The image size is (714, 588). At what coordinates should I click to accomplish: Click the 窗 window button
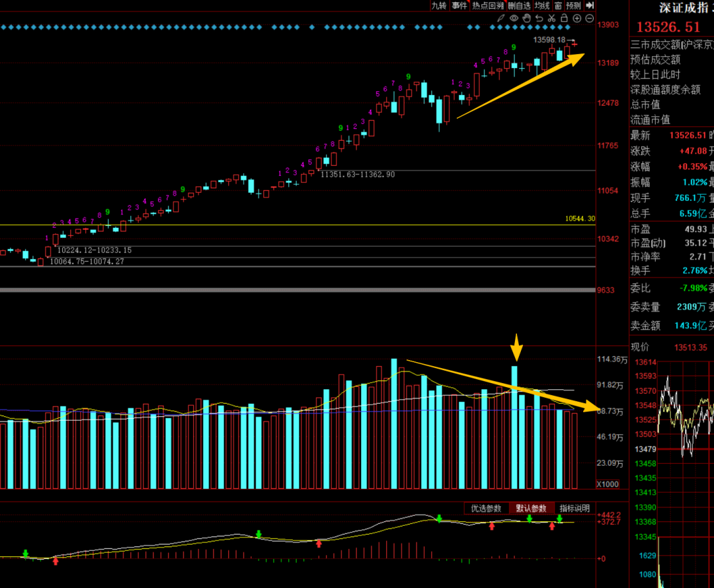point(559,5)
